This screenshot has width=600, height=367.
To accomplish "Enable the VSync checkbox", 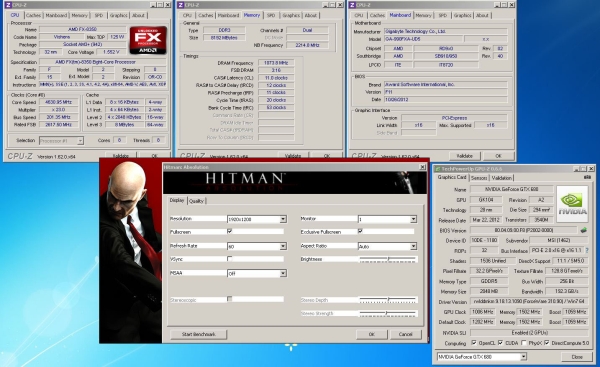I will pyautogui.click(x=230, y=259).
